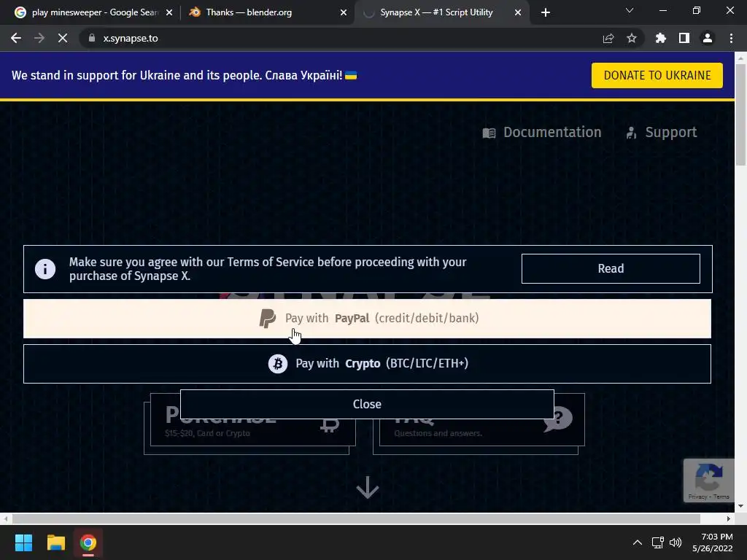Choose Pay with Crypto option
The height and width of the screenshot is (560, 747).
point(368,364)
